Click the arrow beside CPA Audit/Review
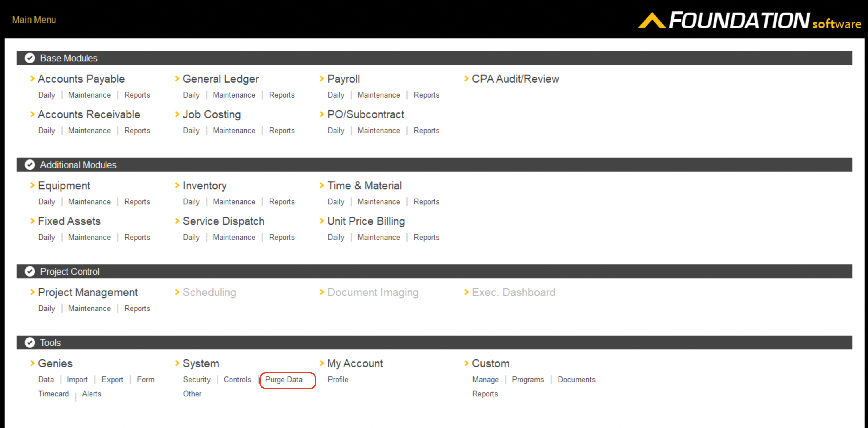The width and height of the screenshot is (868, 428). point(466,79)
